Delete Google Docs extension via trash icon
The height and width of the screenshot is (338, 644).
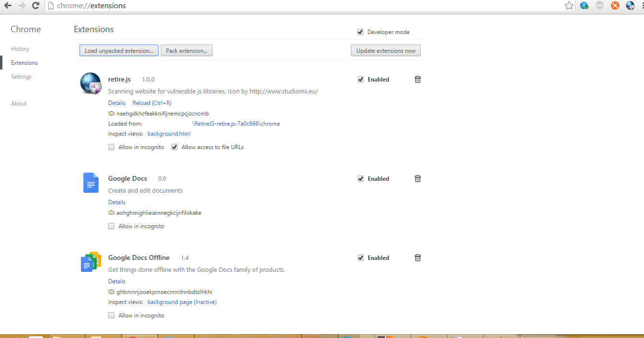(418, 178)
